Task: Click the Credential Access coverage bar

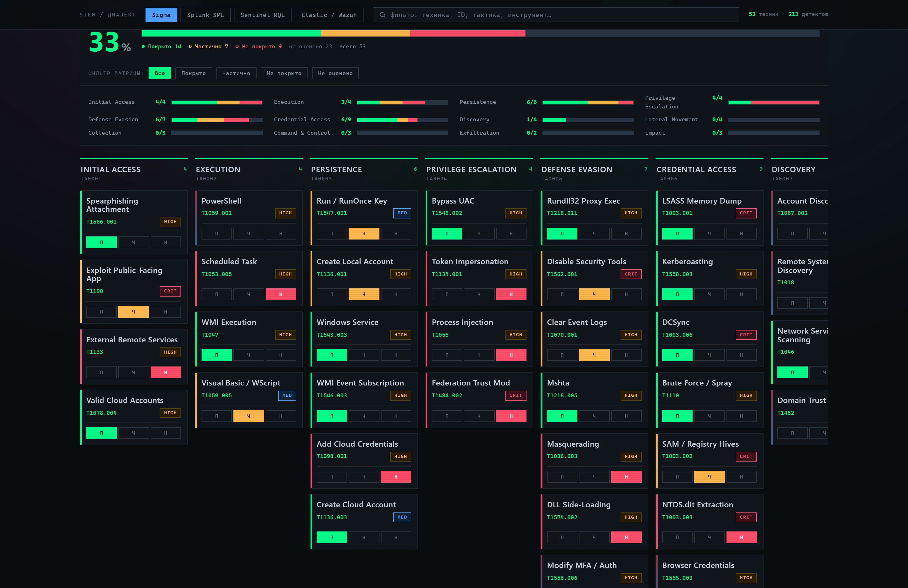Action: 403,120
